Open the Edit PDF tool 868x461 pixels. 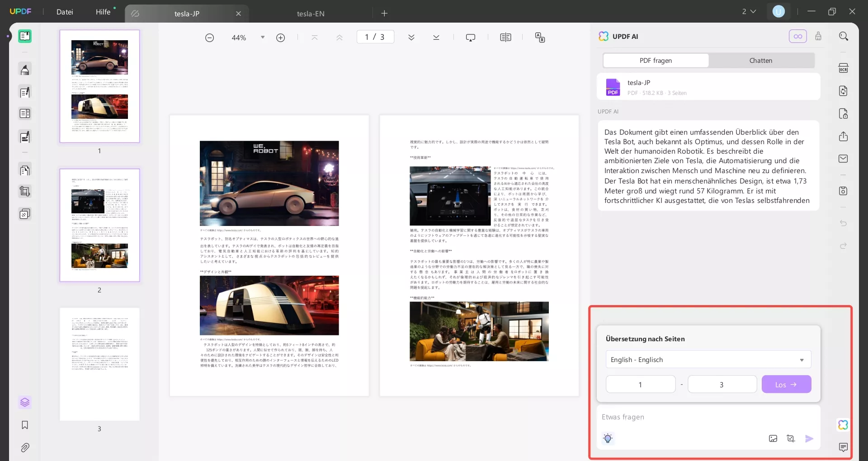tap(25, 92)
